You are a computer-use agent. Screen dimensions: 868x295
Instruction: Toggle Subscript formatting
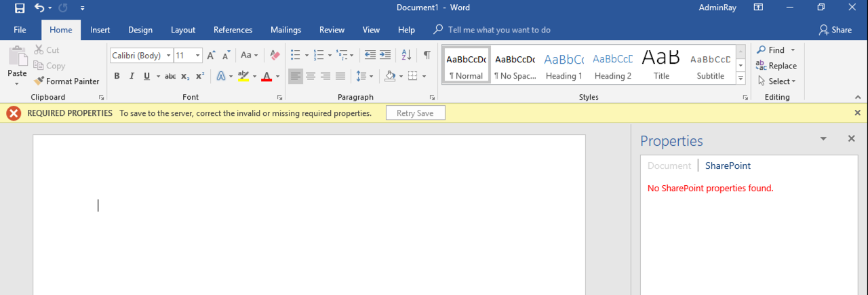pyautogui.click(x=185, y=76)
